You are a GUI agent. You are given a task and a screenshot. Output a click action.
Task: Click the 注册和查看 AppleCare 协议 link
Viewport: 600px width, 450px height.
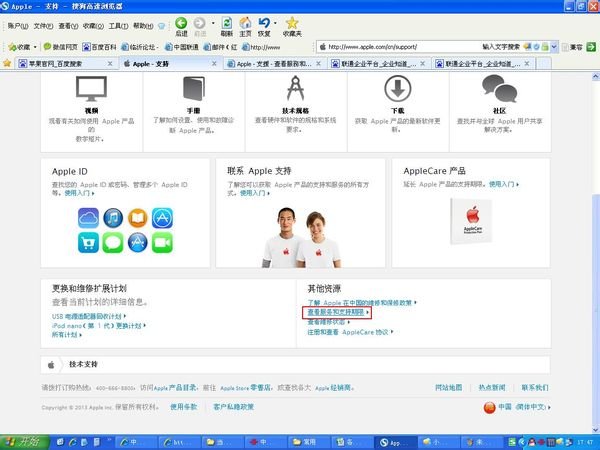(348, 332)
